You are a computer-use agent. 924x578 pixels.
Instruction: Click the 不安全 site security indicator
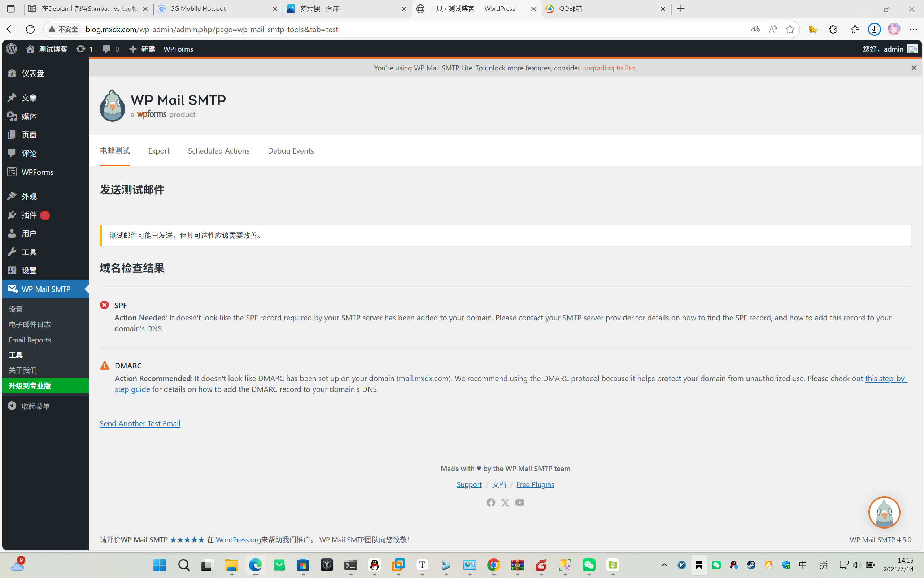[x=64, y=29]
